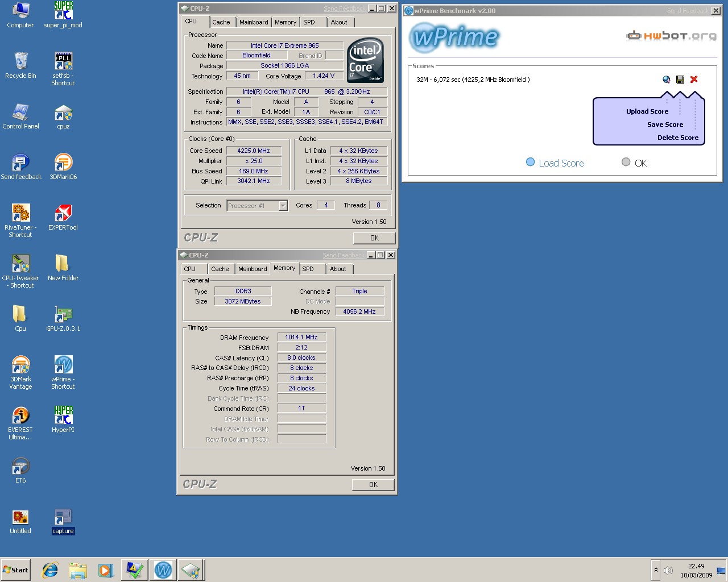Open the wPrime shortcut on the desktop

click(63, 372)
